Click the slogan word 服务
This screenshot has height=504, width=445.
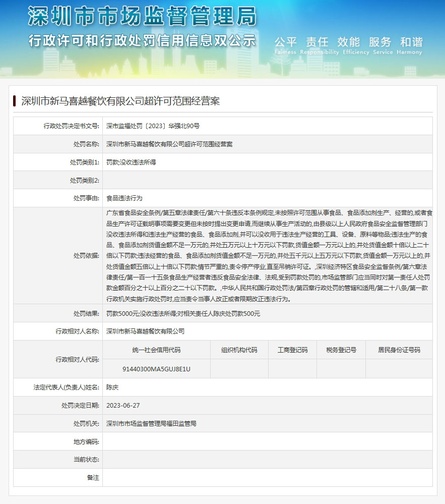(380, 42)
